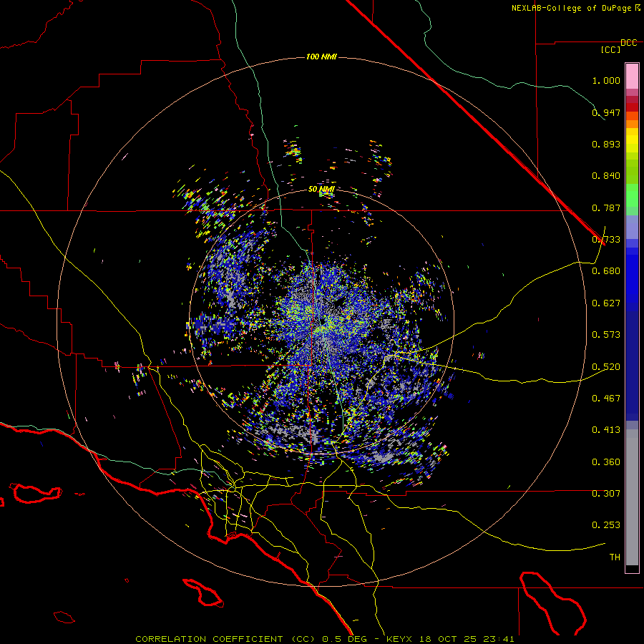Click the 0.733 colorbar value

pyautogui.click(x=606, y=240)
